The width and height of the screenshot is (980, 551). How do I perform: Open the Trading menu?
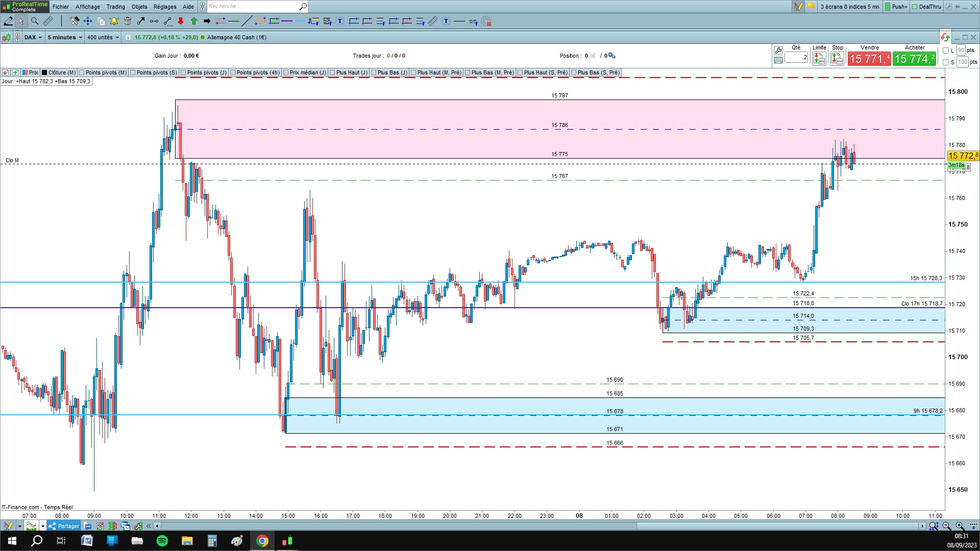pos(115,7)
